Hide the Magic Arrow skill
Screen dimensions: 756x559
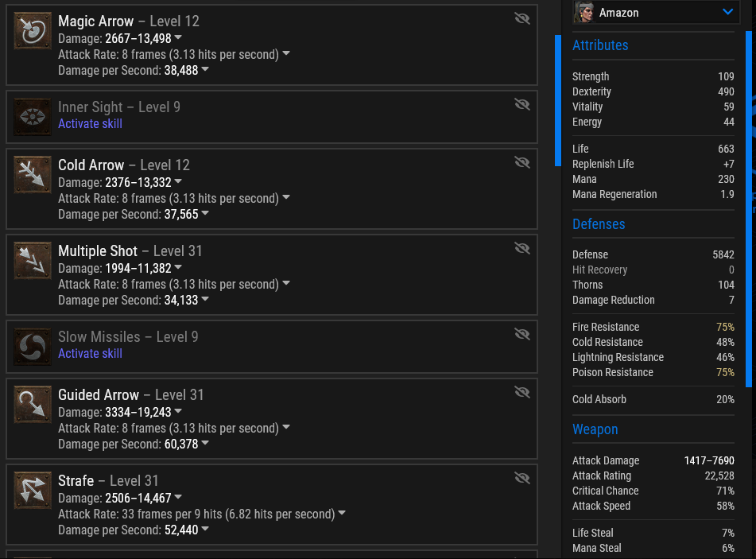(521, 18)
